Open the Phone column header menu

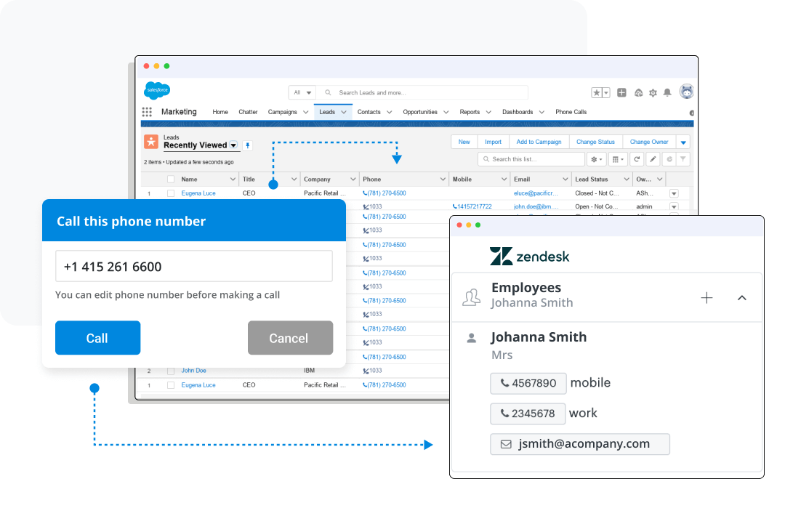pos(443,180)
